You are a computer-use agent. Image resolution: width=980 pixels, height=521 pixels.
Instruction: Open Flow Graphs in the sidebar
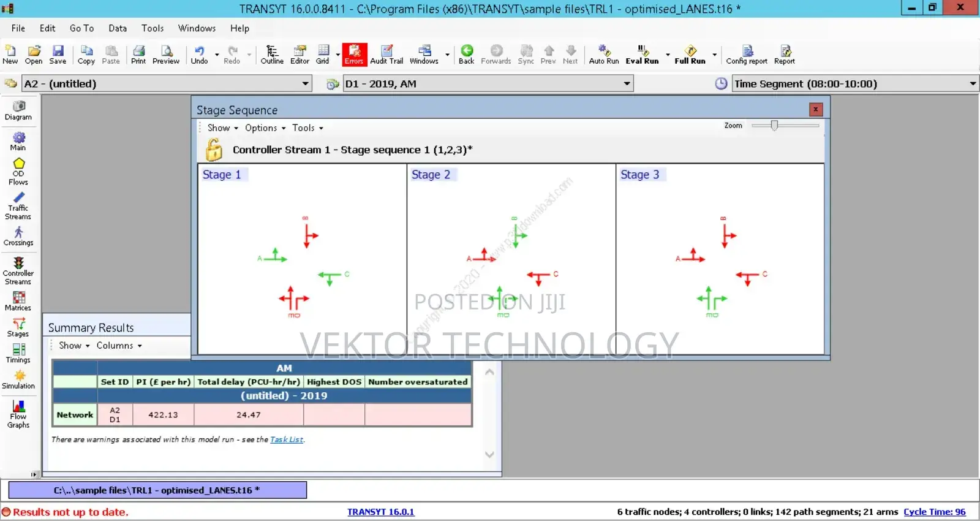tap(18, 414)
